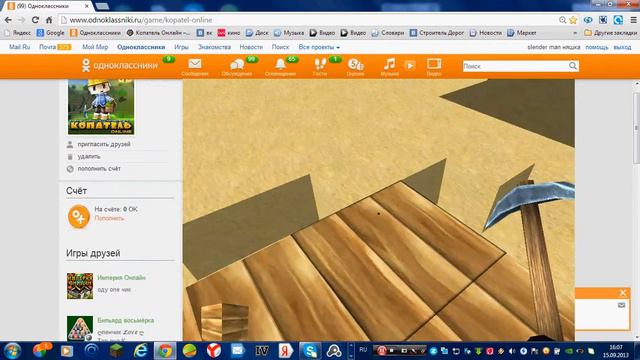Image resolution: width=640 pixels, height=360 pixels.
Task: Go forward in browser
Action: click(22, 20)
